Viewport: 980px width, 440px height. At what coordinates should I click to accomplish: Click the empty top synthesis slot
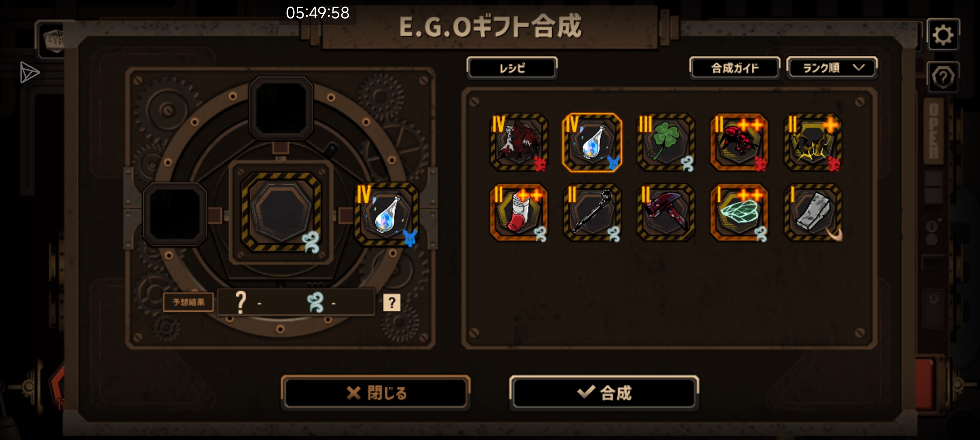(x=281, y=108)
